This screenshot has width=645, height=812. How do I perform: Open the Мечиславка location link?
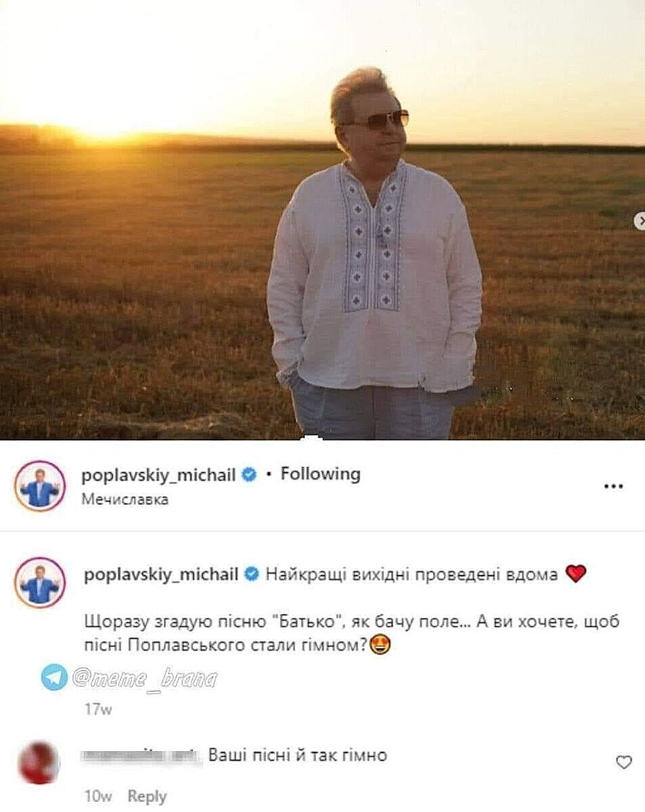125,500
